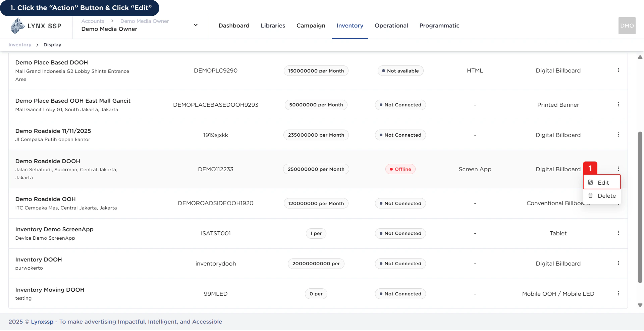Click the Demo Place Based OOH East Mall Gancit name
This screenshot has height=331, width=644.
[x=73, y=101]
